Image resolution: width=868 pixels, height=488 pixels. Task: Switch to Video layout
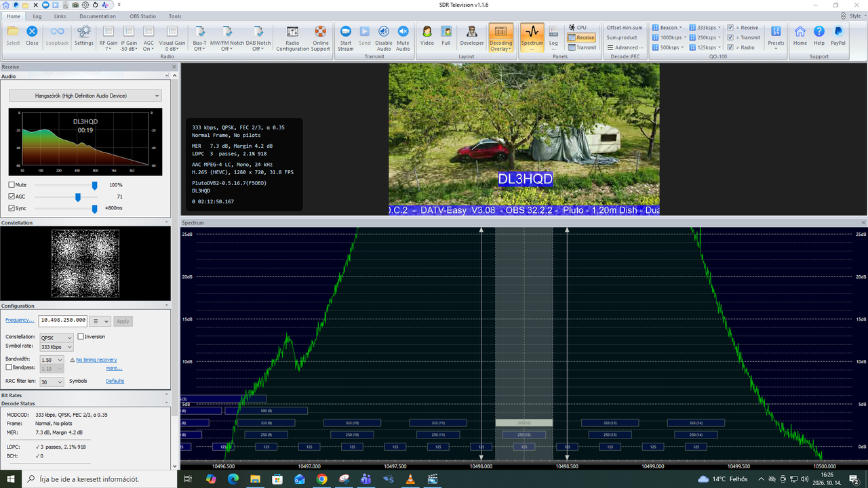427,35
